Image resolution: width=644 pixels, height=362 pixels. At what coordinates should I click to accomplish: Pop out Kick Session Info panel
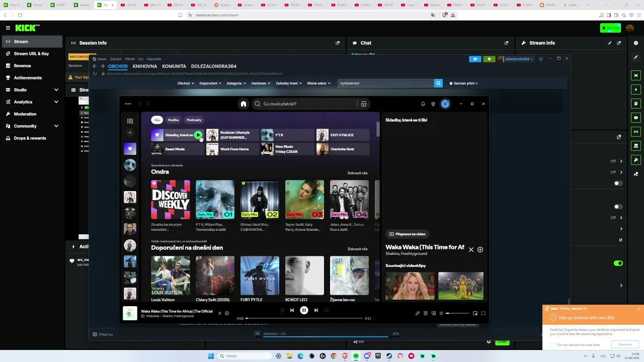coord(338,43)
